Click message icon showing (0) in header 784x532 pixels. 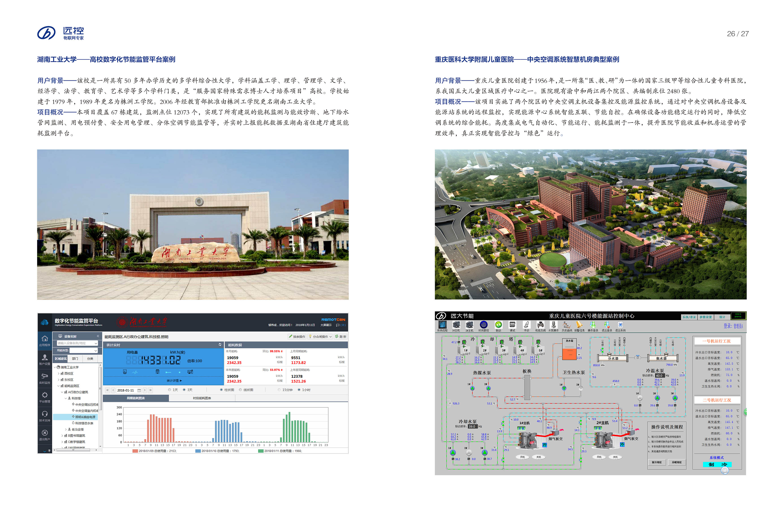pyautogui.click(x=338, y=325)
